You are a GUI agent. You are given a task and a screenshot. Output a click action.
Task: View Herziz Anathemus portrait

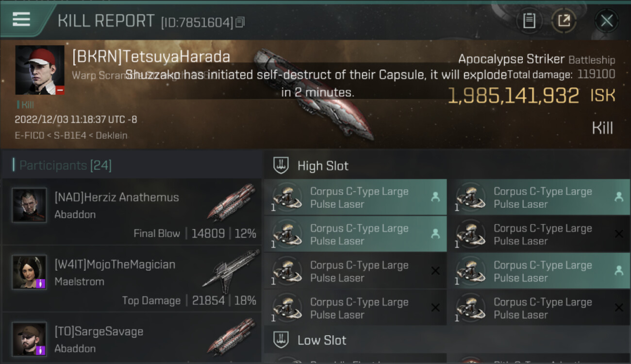(x=29, y=205)
